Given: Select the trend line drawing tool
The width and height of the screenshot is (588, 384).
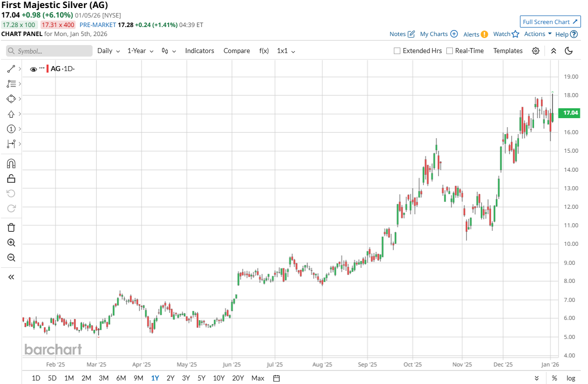Looking at the screenshot, I should [11, 69].
